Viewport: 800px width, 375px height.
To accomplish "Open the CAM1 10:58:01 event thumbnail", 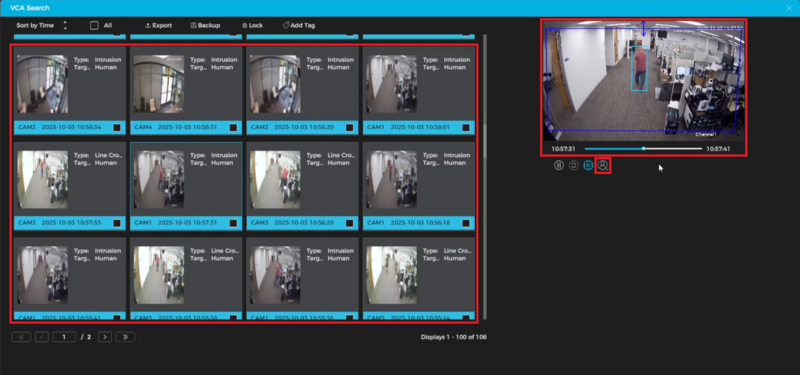I will 392,84.
